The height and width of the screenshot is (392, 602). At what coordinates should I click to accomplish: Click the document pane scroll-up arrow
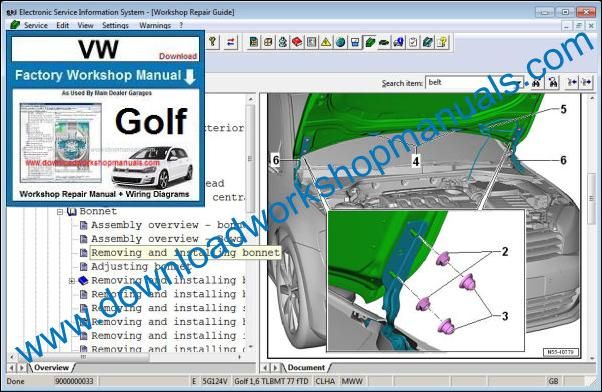(592, 98)
